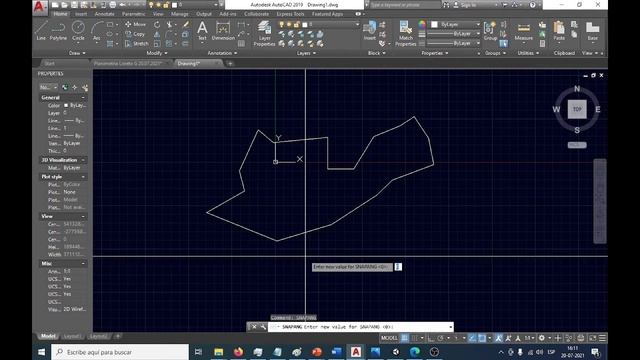Open the Parametric ribbon tab
This screenshot has height=360, width=640.
tap(133, 14)
